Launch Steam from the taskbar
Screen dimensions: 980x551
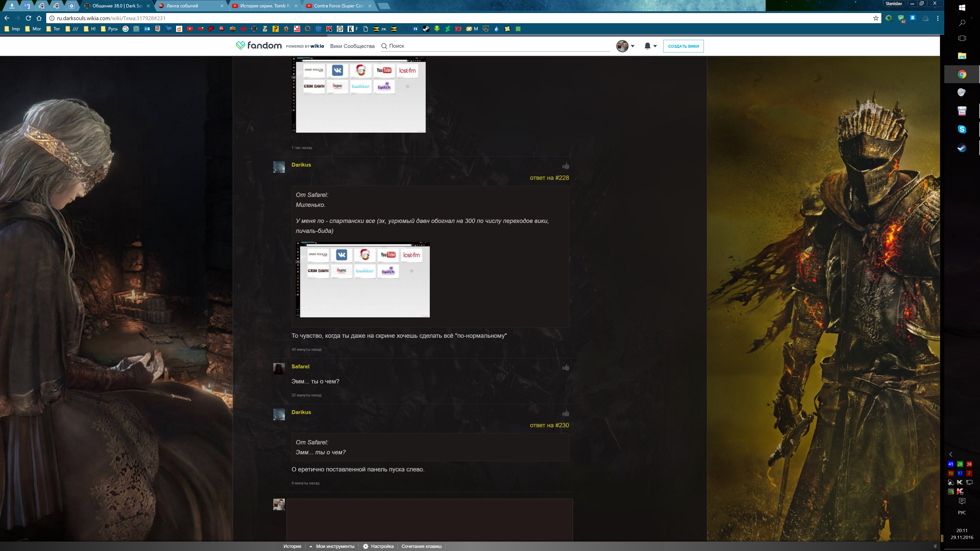click(962, 148)
